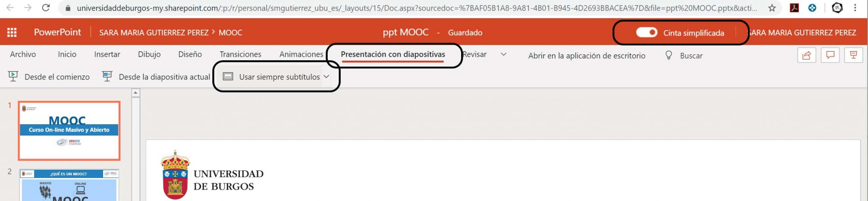Toggle the Cinta simplificada switch

tap(646, 33)
